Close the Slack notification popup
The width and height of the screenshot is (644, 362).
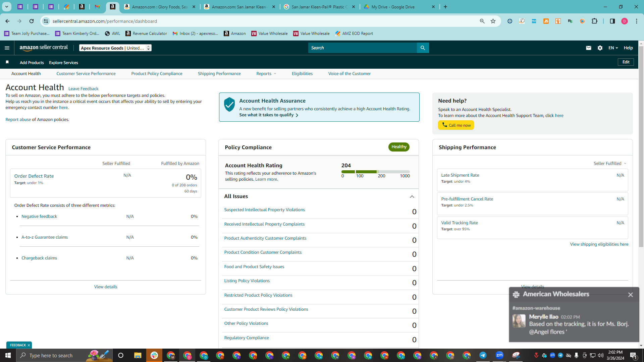click(x=631, y=295)
